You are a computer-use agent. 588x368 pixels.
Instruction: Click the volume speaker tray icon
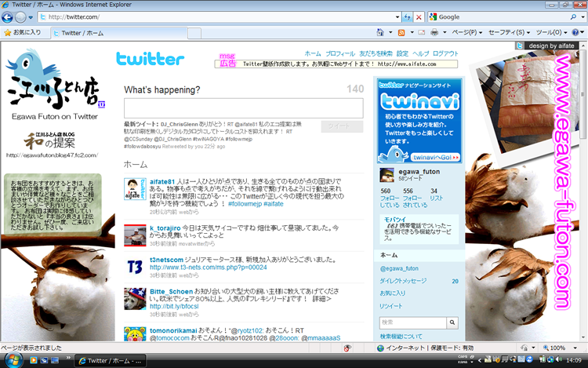tap(559, 359)
